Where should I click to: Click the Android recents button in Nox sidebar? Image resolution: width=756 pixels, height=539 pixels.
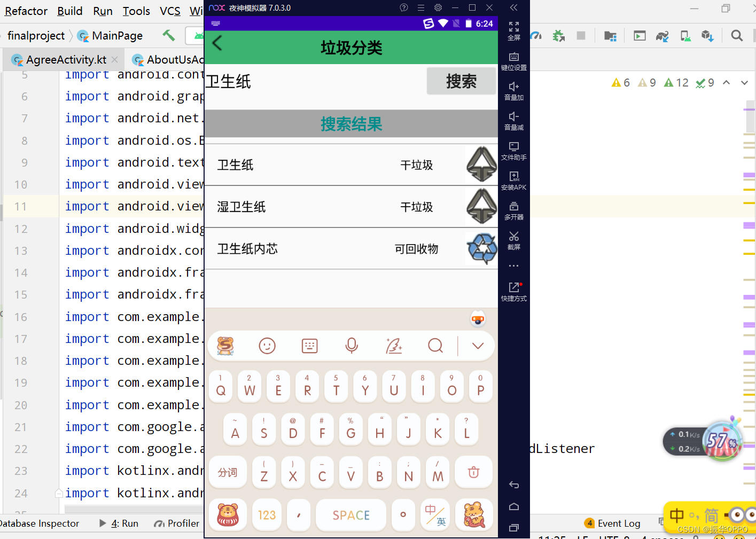[x=514, y=528]
